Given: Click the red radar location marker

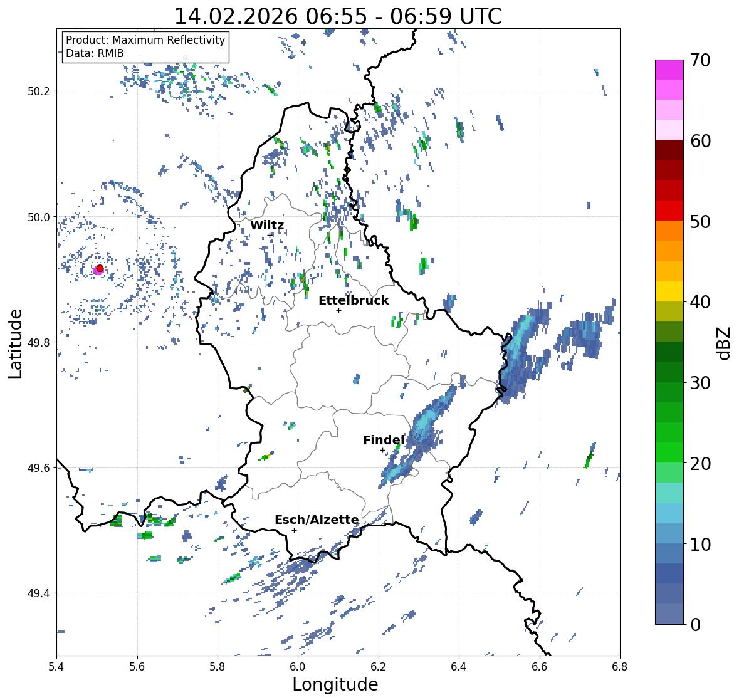Looking at the screenshot, I should (x=100, y=268).
